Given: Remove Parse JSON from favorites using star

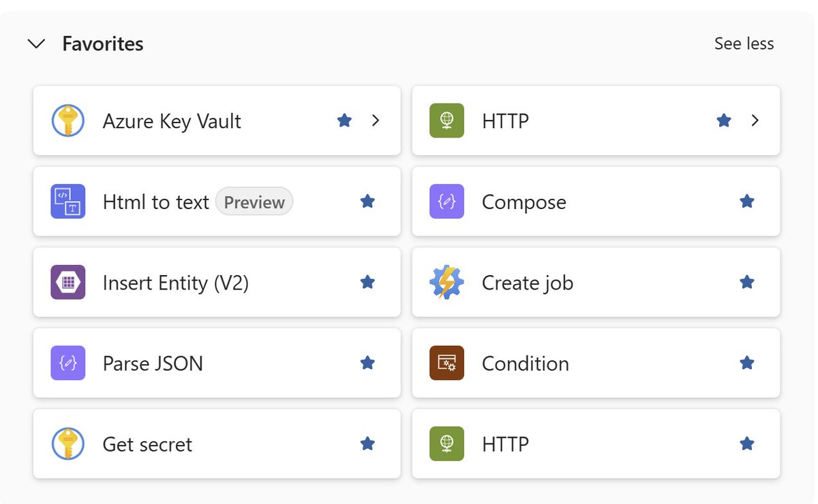Looking at the screenshot, I should click(367, 362).
